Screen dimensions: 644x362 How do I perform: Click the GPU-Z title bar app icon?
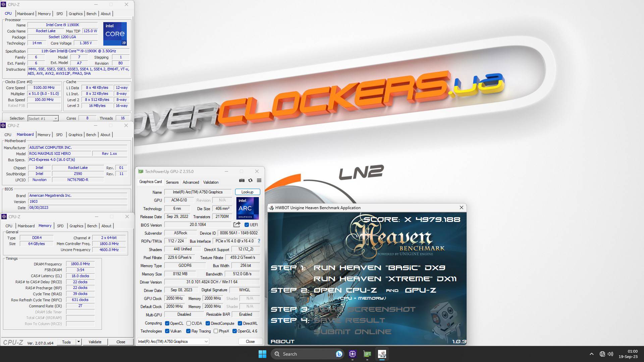click(x=141, y=171)
